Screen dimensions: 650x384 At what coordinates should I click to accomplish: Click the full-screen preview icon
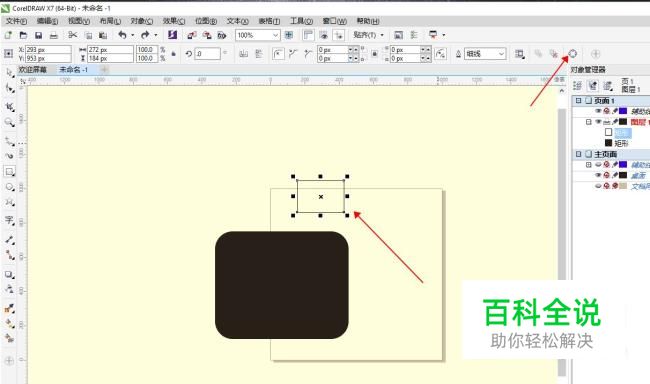[x=289, y=35]
